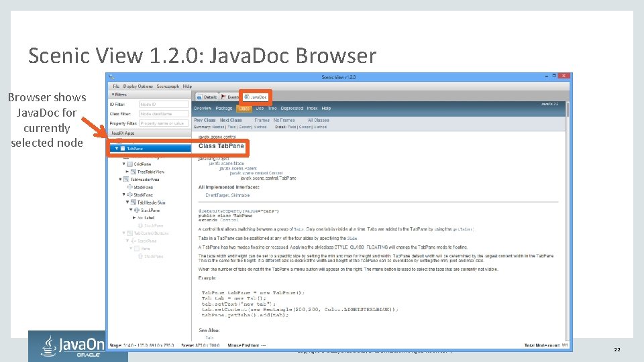Open the JavaDoc Tree link

click(272, 109)
